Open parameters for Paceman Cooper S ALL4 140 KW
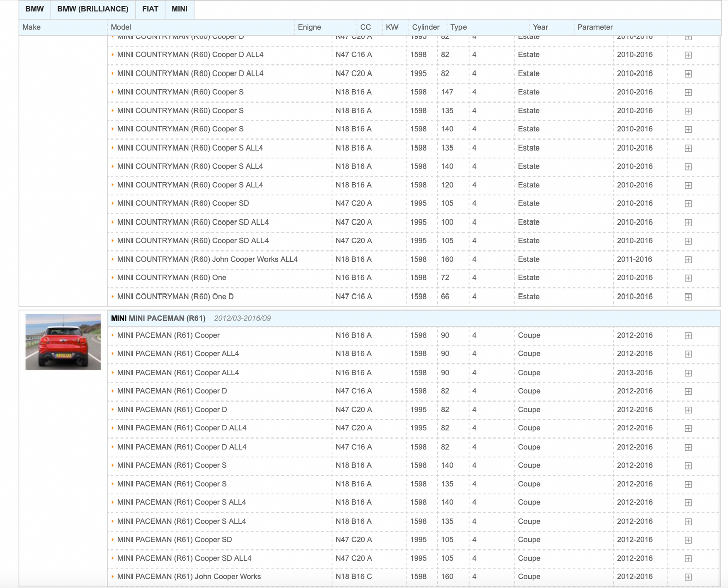Image resolution: width=728 pixels, height=588 pixels. point(688,503)
